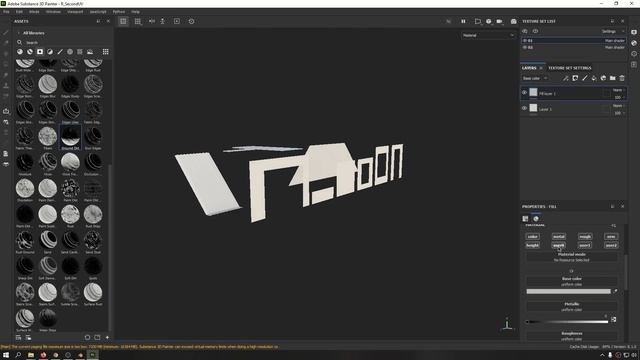Click the video camera icon in top toolbar

click(499, 21)
